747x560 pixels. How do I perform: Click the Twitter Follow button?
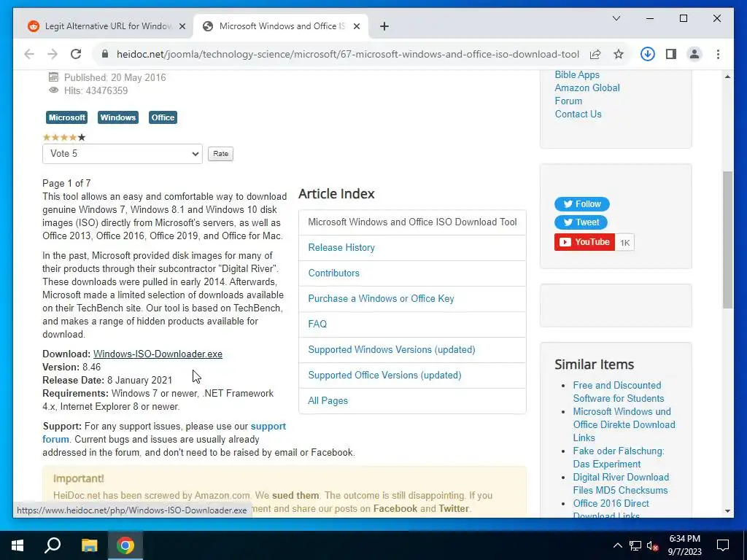pyautogui.click(x=581, y=204)
